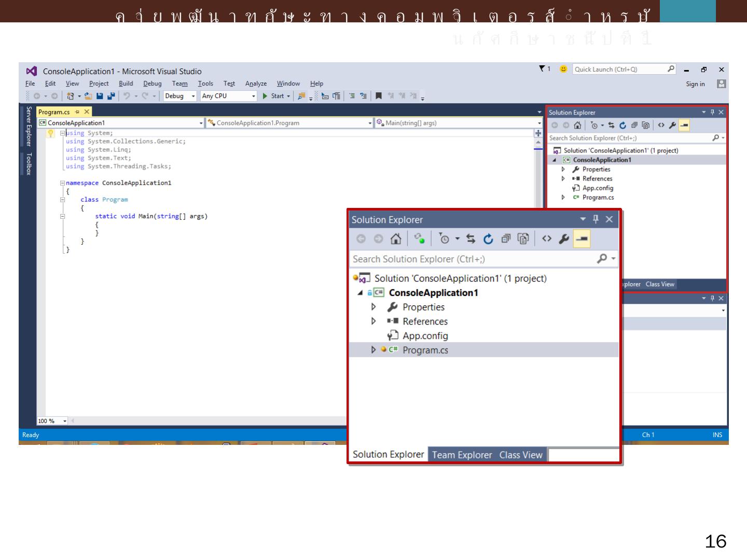This screenshot has height=560, width=747.
Task: Click the Save All icon in main toolbar
Action: tap(111, 96)
